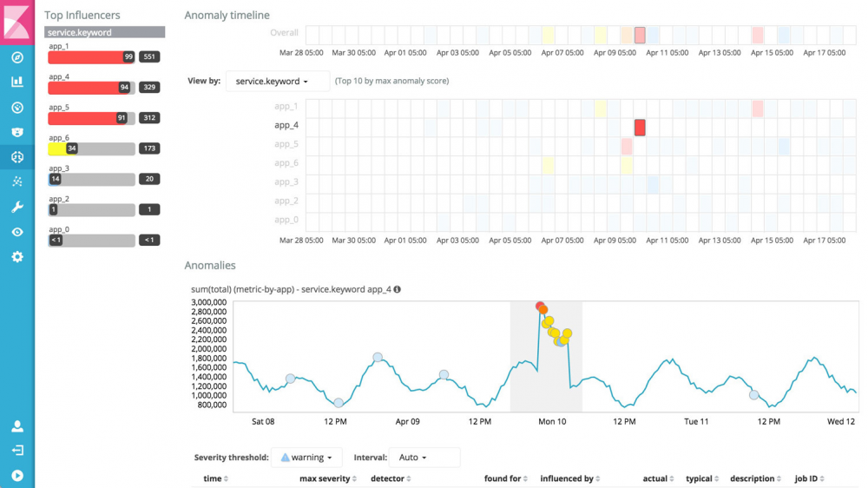
Task: Open Graph from the sidebar icon
Action: (17, 181)
